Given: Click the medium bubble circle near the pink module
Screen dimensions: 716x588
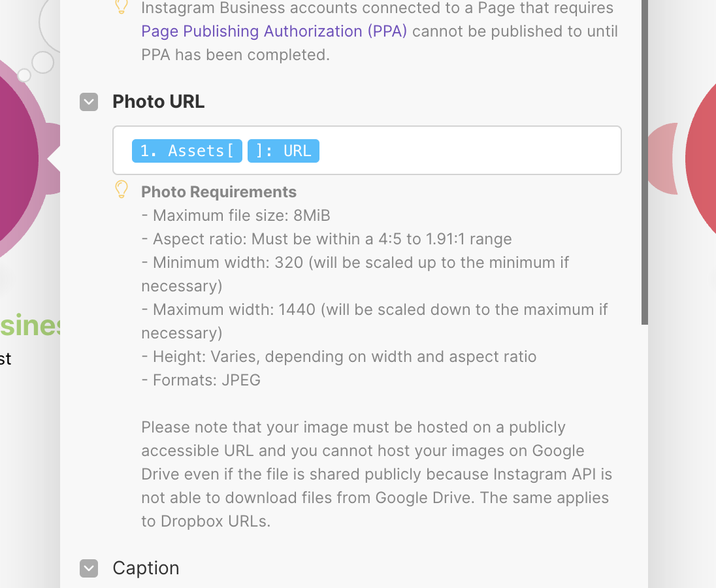Looking at the screenshot, I should [43, 62].
